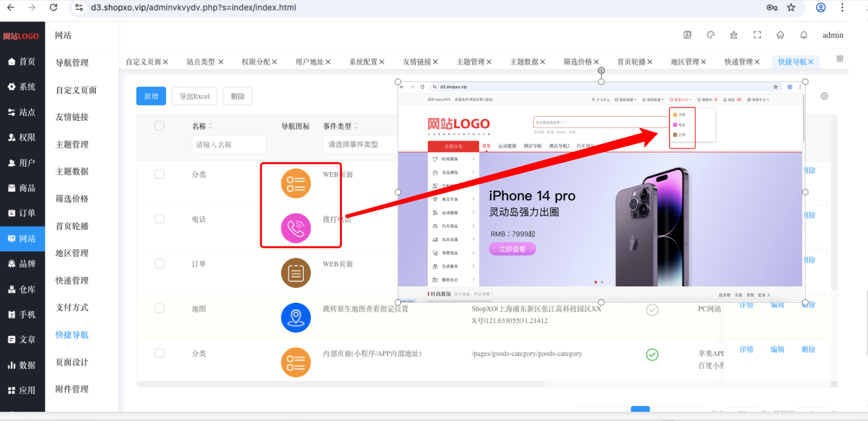
Task: Click the house icon in admin header
Action: click(x=780, y=35)
